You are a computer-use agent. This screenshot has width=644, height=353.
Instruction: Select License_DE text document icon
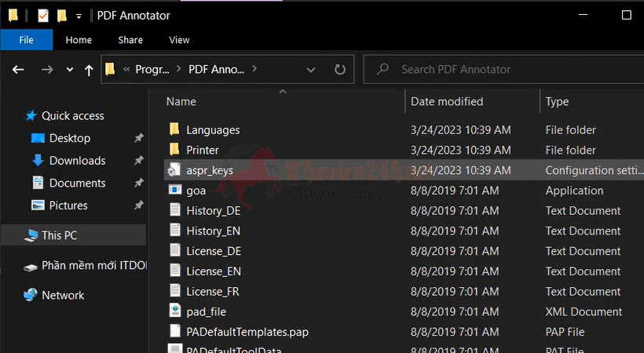(175, 250)
